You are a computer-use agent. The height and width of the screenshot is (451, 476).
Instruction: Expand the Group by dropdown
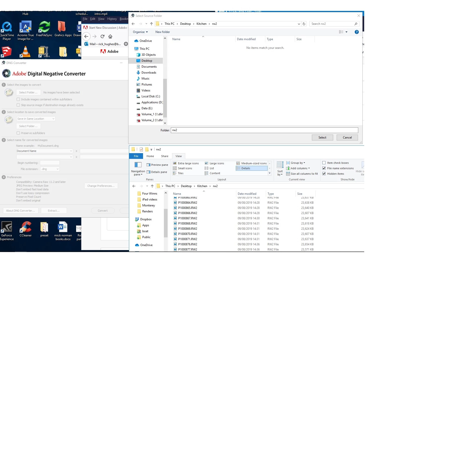pyautogui.click(x=298, y=163)
